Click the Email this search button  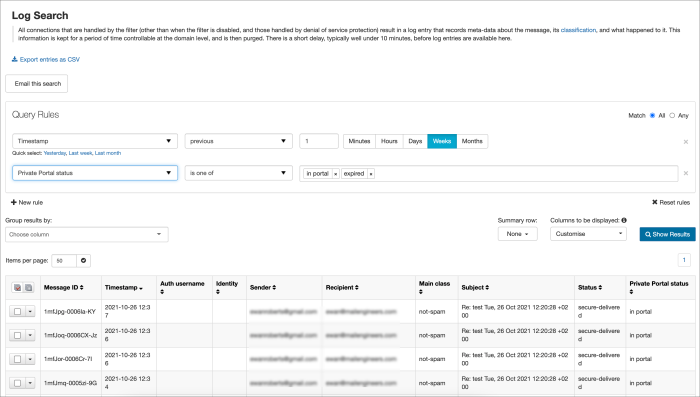point(37,84)
